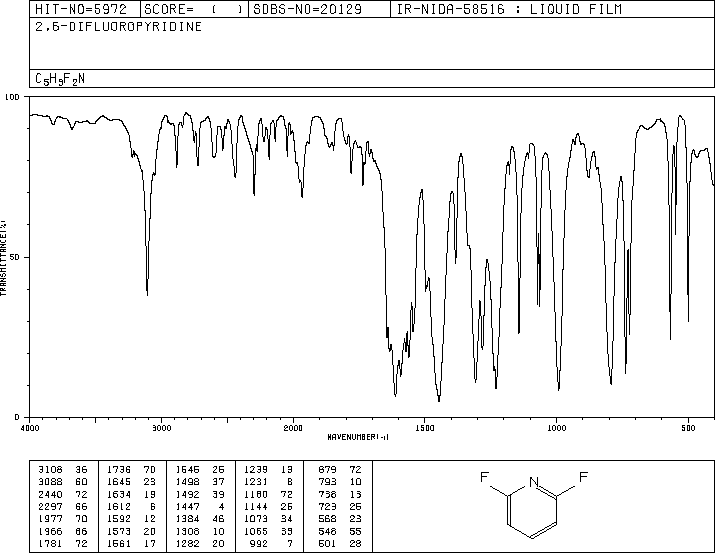Select the TRANSMITTANCE axis title
This screenshot has width=715, height=553.
pos(3,258)
